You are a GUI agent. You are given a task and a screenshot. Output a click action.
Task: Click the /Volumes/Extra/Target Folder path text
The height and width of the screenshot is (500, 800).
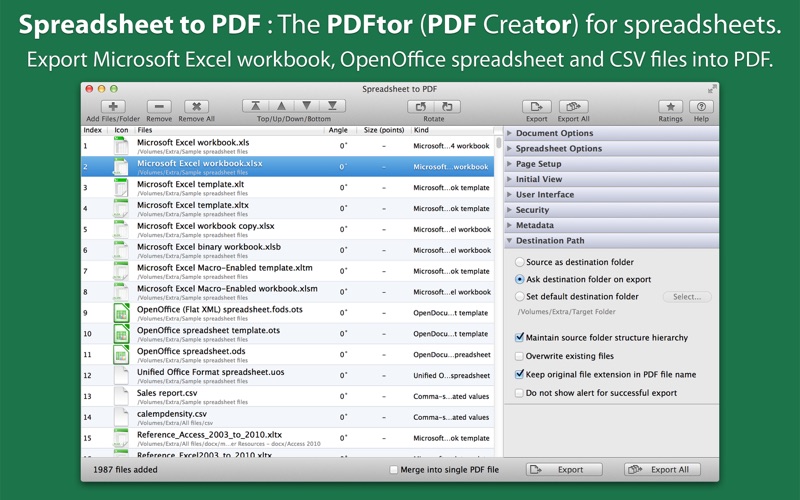click(566, 312)
